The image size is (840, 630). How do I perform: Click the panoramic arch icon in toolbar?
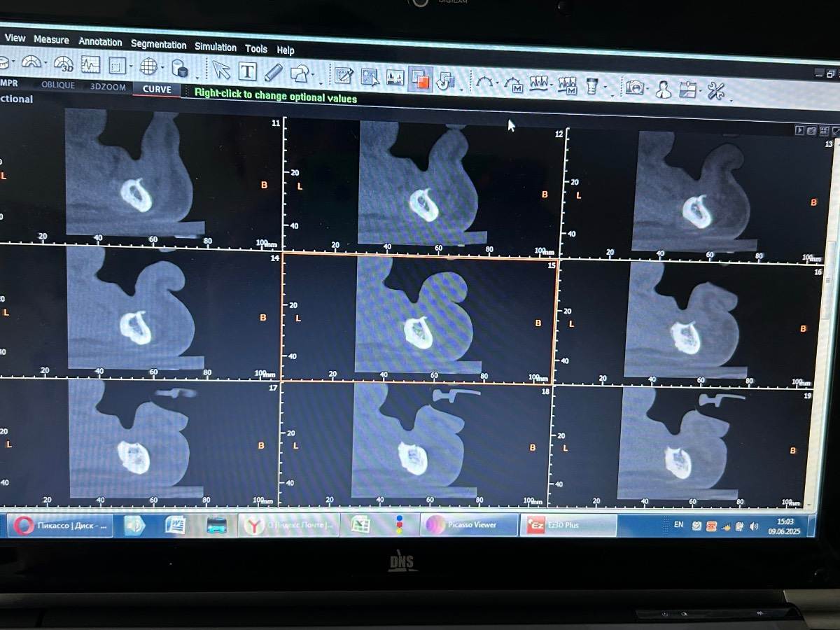(31, 62)
